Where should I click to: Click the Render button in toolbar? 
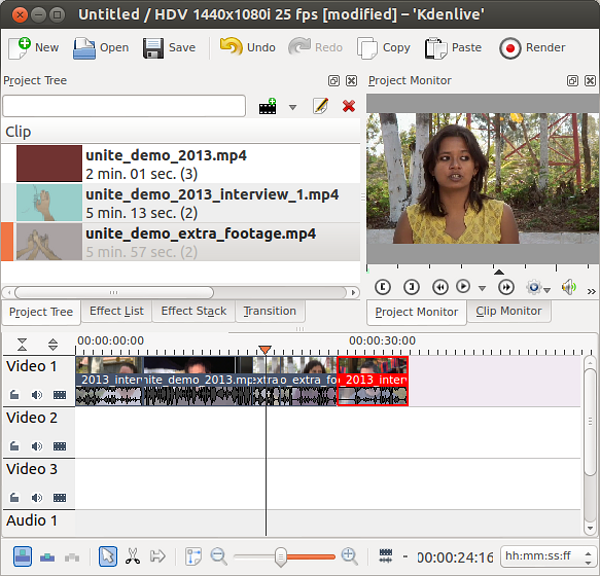[x=533, y=47]
